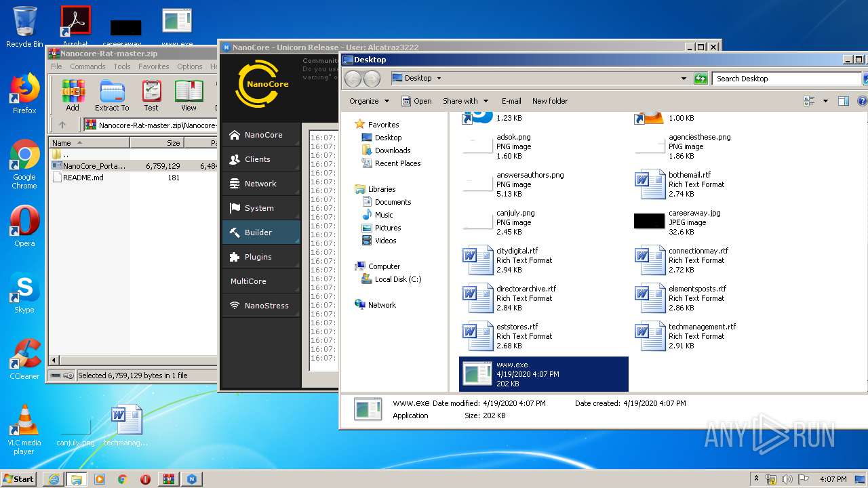Open Skype desktop shortcut

24,293
